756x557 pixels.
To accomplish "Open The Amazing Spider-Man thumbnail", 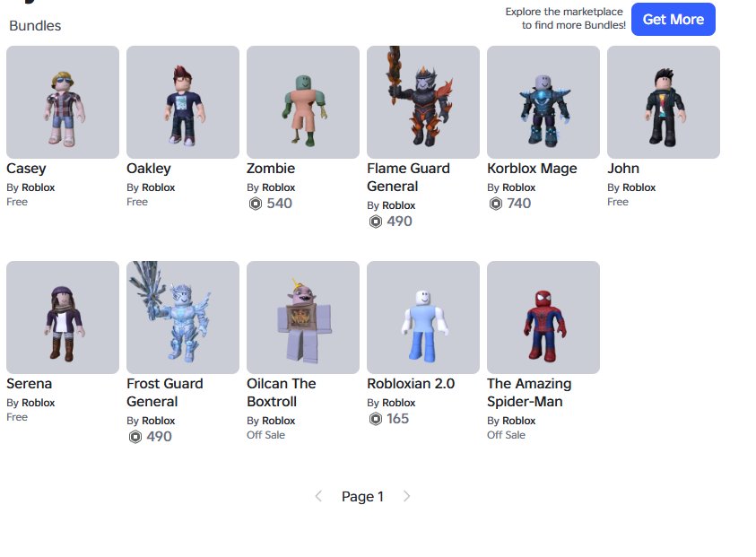I will 543,318.
